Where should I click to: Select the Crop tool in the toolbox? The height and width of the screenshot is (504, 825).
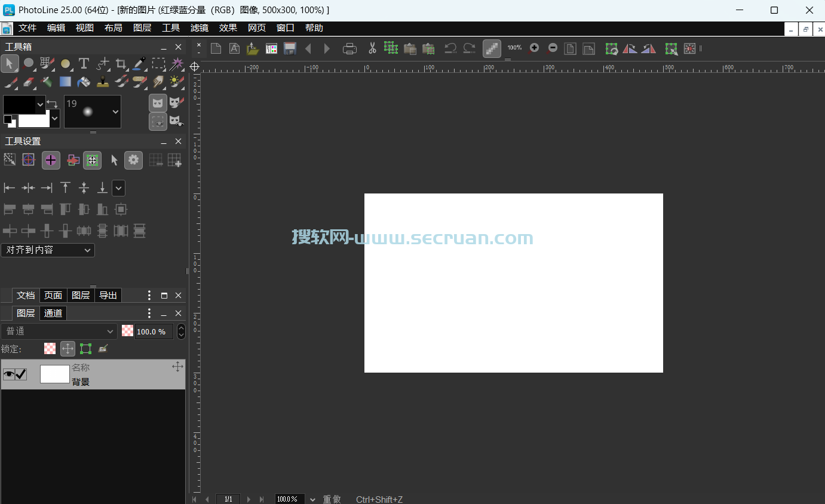(121, 63)
